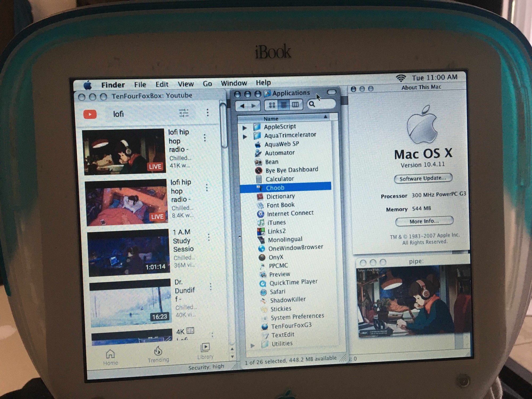This screenshot has width=532, height=399.
Task: Open the Edit menu
Action: (x=162, y=84)
